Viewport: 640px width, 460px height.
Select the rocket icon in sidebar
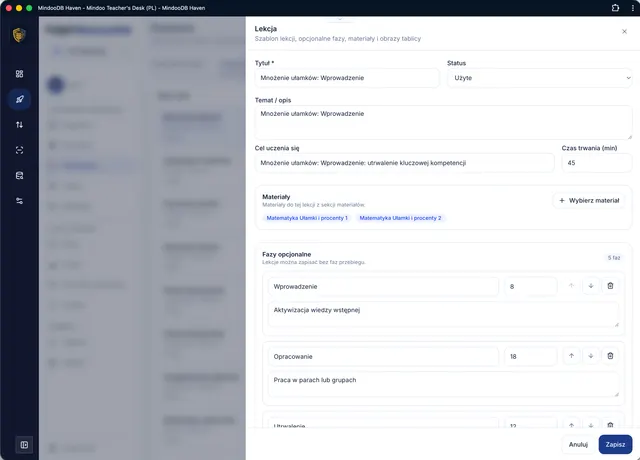(x=19, y=99)
